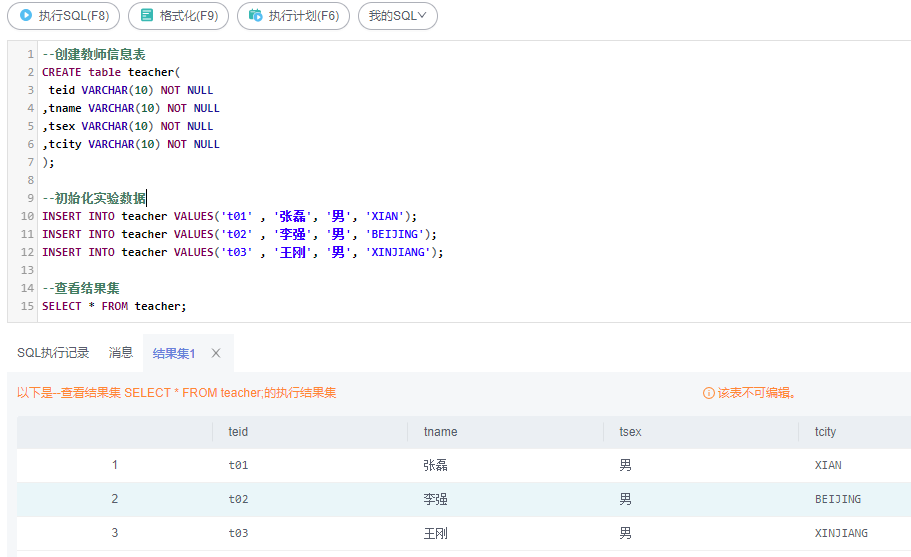911x557 pixels.
Task: Click line number 10 in editor gutter
Action: coord(26,216)
